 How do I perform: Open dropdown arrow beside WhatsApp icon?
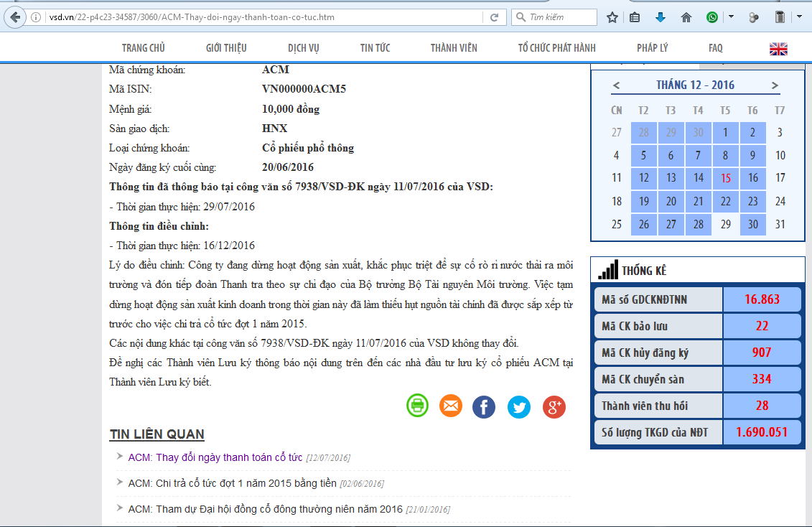coord(731,17)
